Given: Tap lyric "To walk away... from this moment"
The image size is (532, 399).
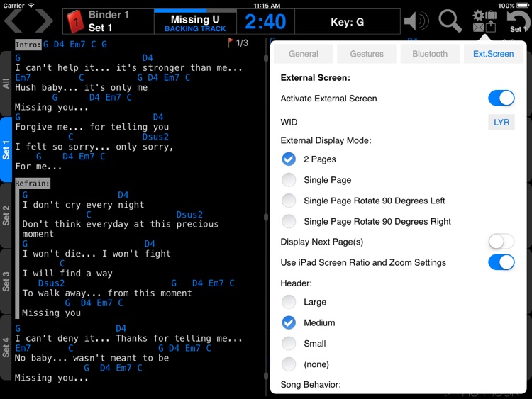Looking at the screenshot, I should 107,293.
